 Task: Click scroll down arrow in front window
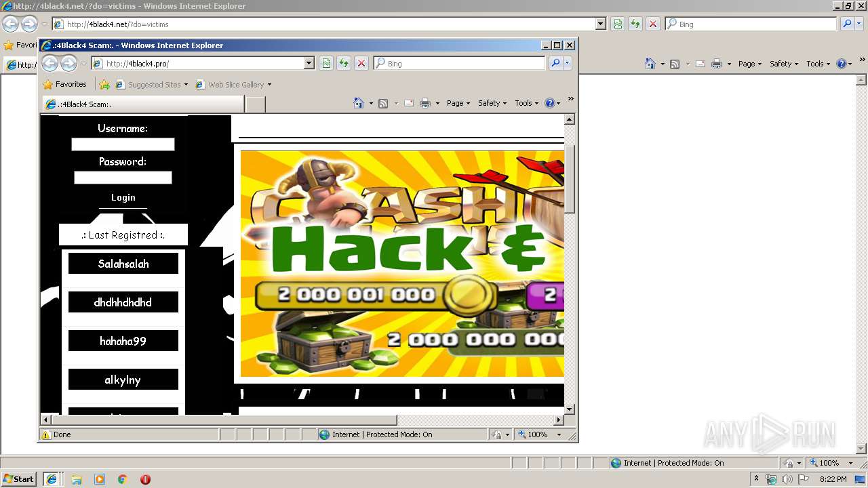pyautogui.click(x=570, y=409)
